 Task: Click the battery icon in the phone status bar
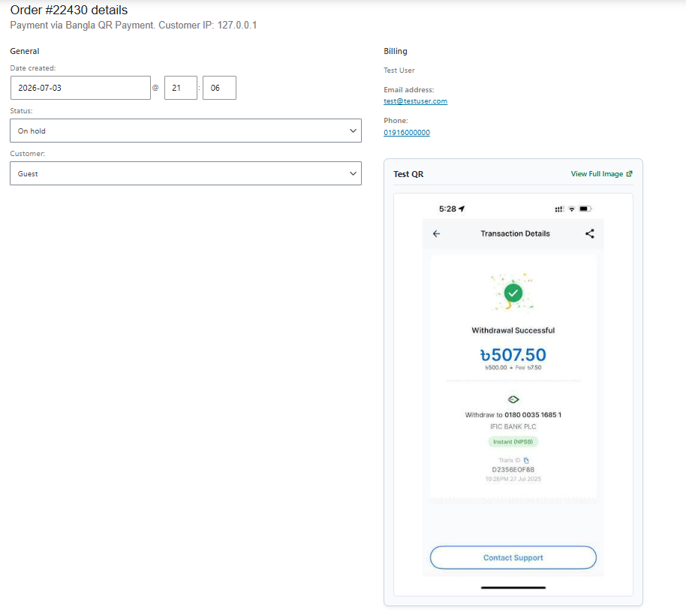(585, 209)
